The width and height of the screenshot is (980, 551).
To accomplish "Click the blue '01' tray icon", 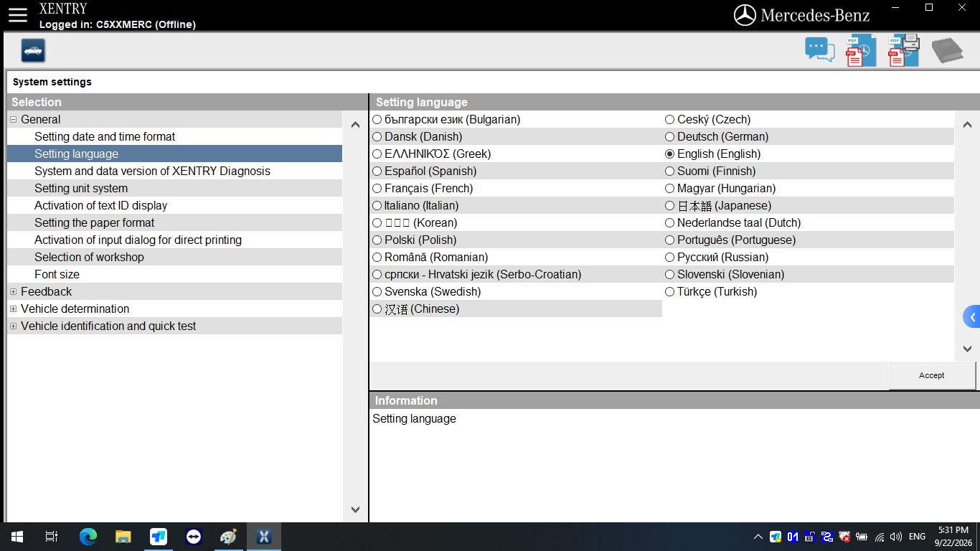I will click(793, 537).
